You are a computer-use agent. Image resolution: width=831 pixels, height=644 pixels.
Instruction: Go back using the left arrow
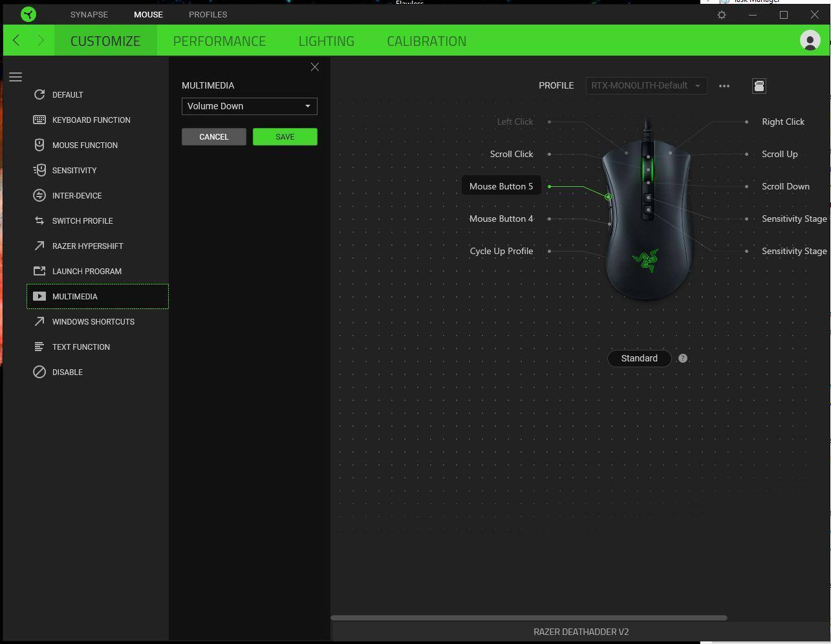click(x=17, y=41)
